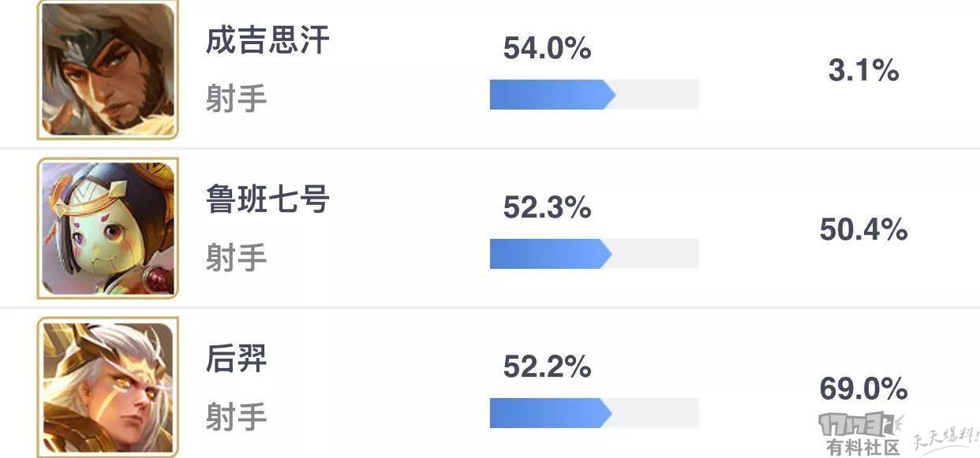Image resolution: width=980 pixels, height=458 pixels.
Task: Select the hero name 后羿
Action: (236, 359)
